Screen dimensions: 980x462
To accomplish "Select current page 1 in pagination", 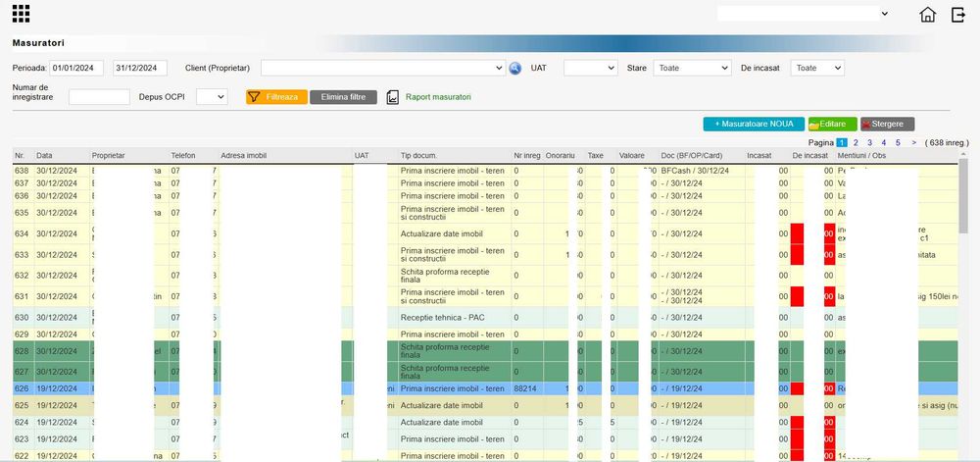I will pyautogui.click(x=842, y=142).
